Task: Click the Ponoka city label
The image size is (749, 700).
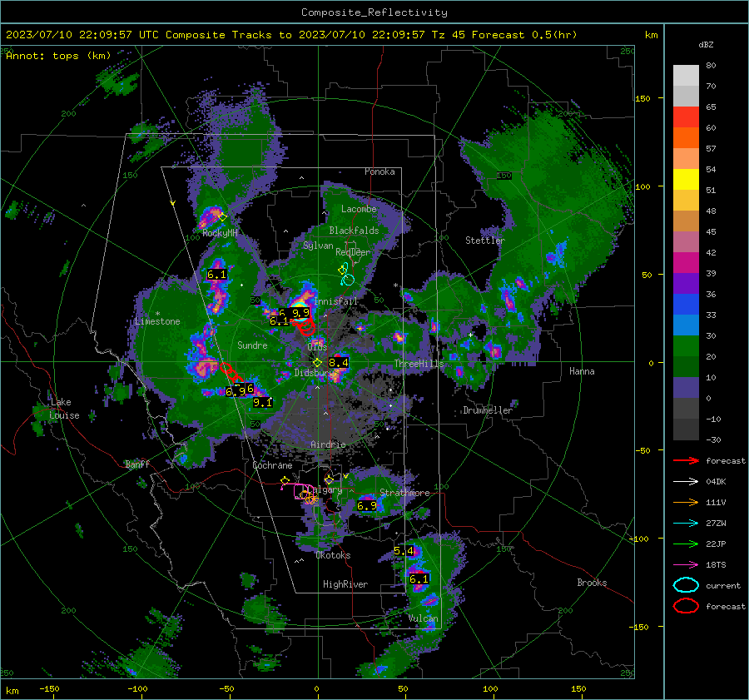Action: tap(379, 171)
